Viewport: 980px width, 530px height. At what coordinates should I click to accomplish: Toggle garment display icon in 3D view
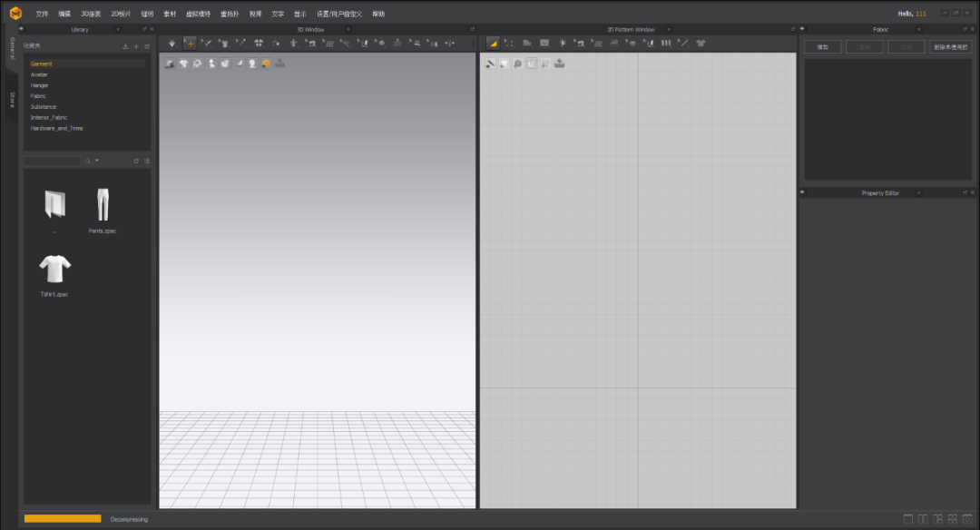point(183,64)
